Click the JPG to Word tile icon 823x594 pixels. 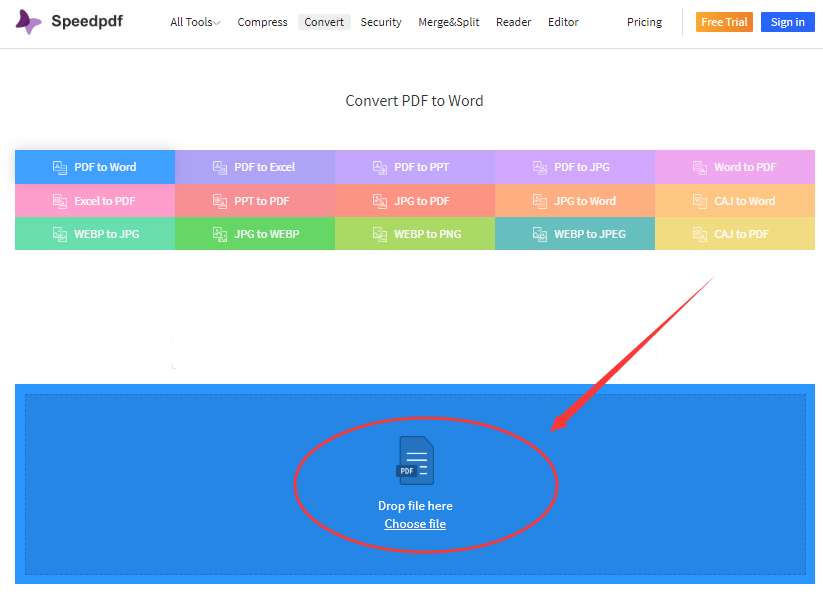pyautogui.click(x=540, y=201)
